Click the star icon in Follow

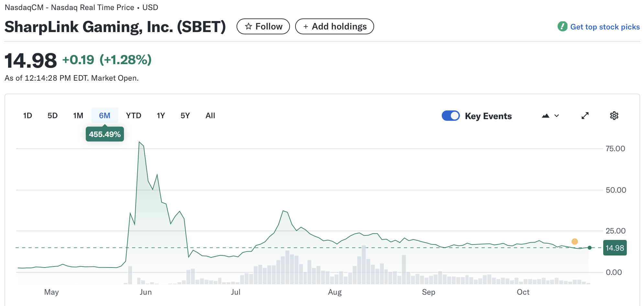[x=249, y=27]
